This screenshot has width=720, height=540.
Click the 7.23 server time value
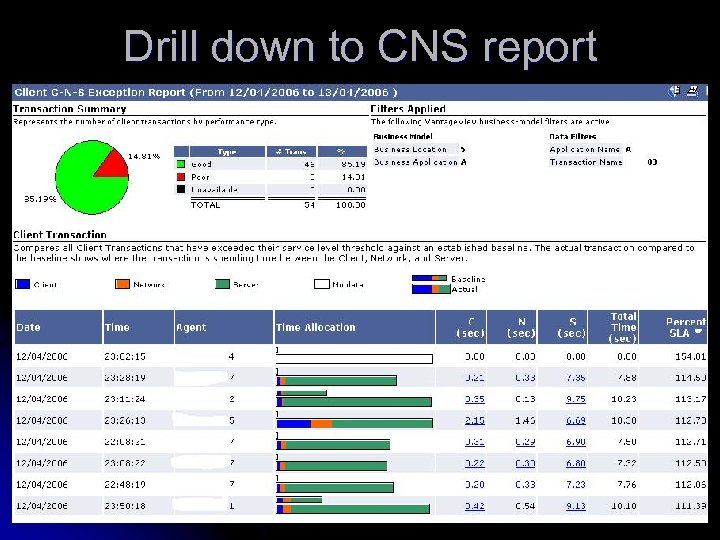point(575,484)
